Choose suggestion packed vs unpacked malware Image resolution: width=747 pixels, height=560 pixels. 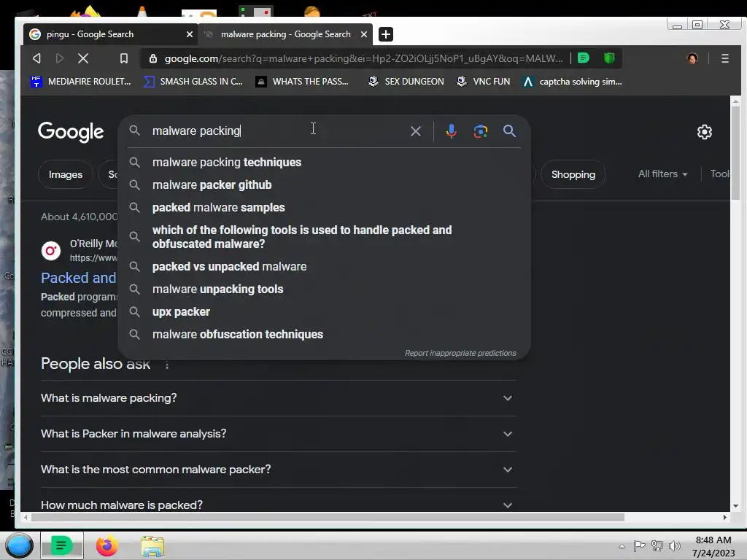pyautogui.click(x=324, y=267)
